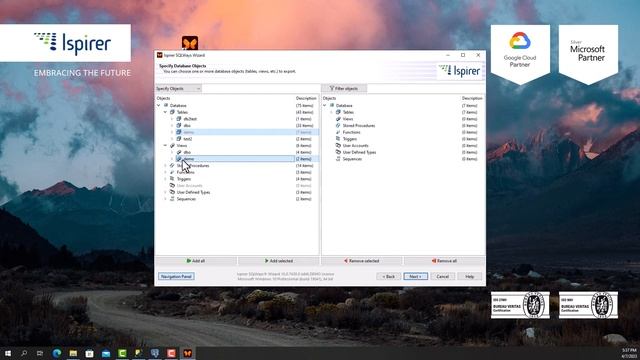Click the '(75 items)' description of left Database
Image resolution: width=640 pixels, height=360 pixels.
point(304,105)
